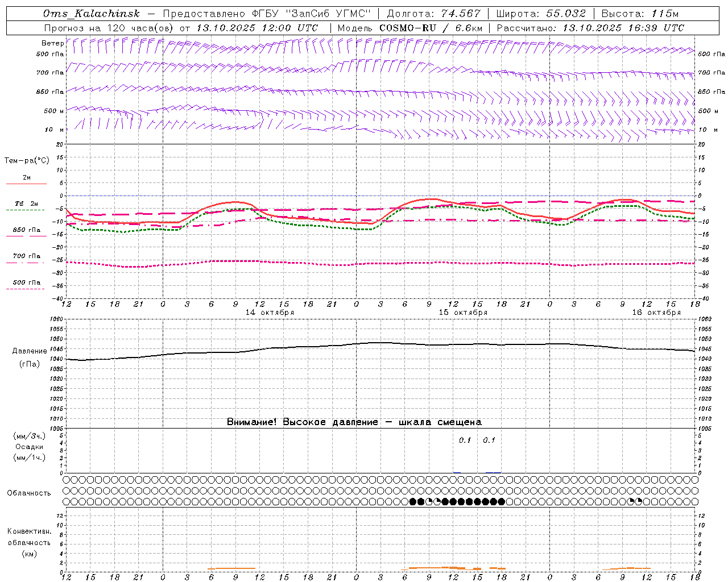Select the "Широта: 55.032" header field

(x=541, y=14)
